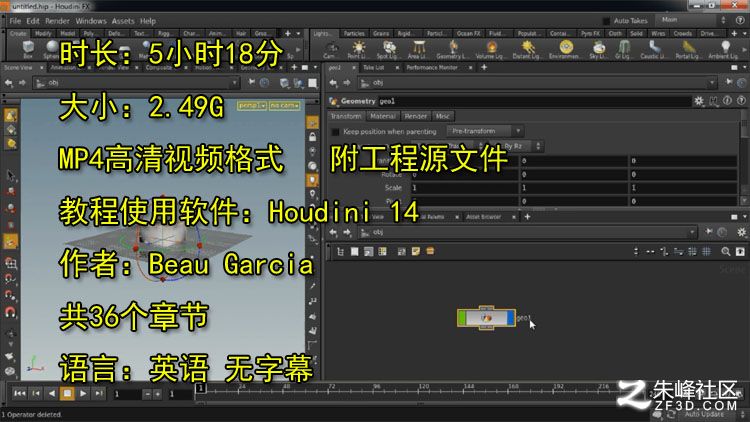
Task: Jump to the first frame
Action: click(20, 393)
